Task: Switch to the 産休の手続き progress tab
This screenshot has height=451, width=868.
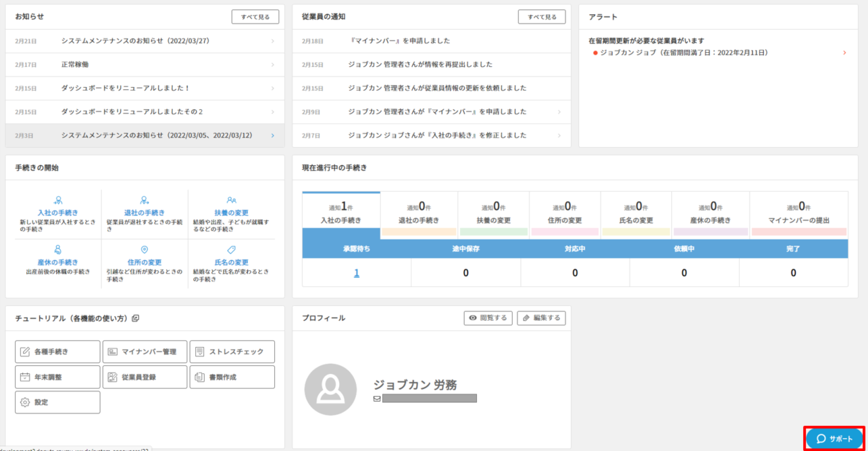Action: pyautogui.click(x=711, y=215)
